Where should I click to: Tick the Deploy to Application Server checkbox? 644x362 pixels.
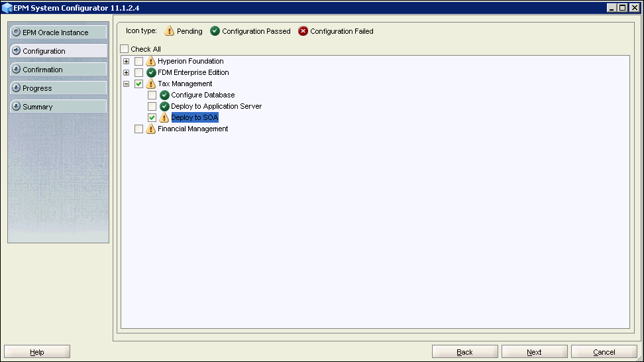click(152, 107)
